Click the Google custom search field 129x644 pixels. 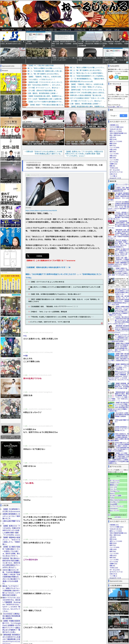[114, 115]
